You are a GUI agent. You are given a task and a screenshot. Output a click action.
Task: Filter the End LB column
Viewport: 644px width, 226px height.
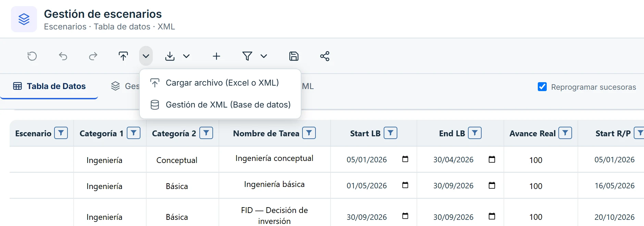[x=475, y=133]
